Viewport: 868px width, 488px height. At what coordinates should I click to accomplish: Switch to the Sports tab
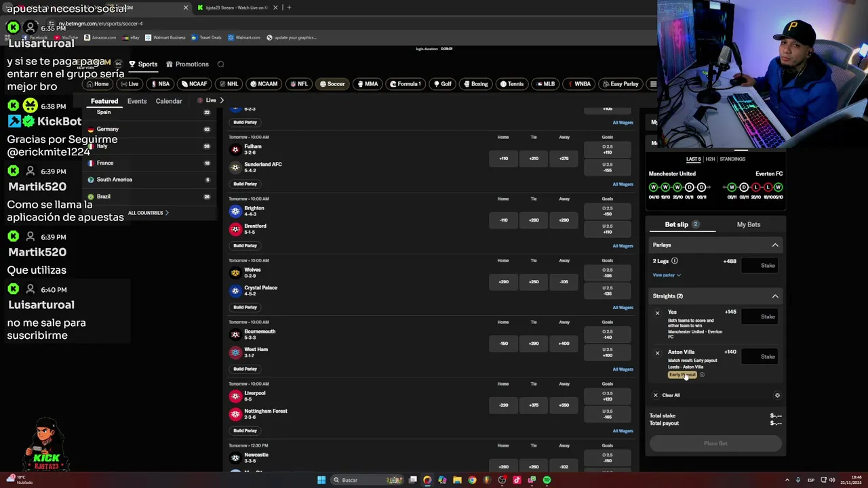click(143, 64)
